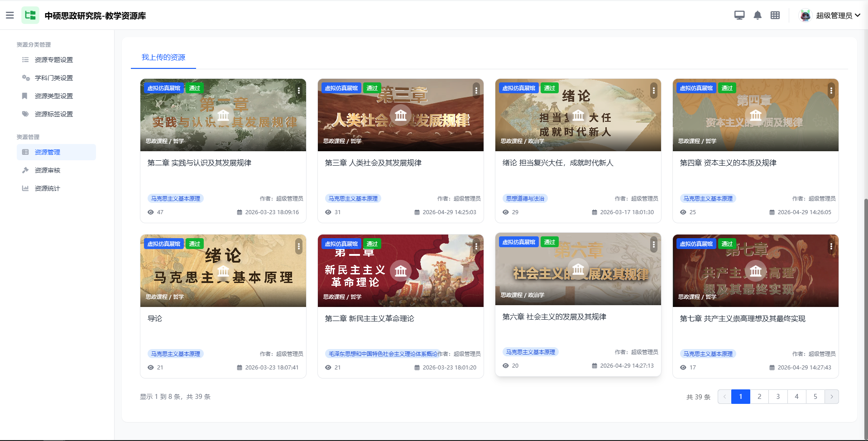Open more options on 第二章 实践与认识 card
This screenshot has height=441, width=868.
(x=299, y=91)
